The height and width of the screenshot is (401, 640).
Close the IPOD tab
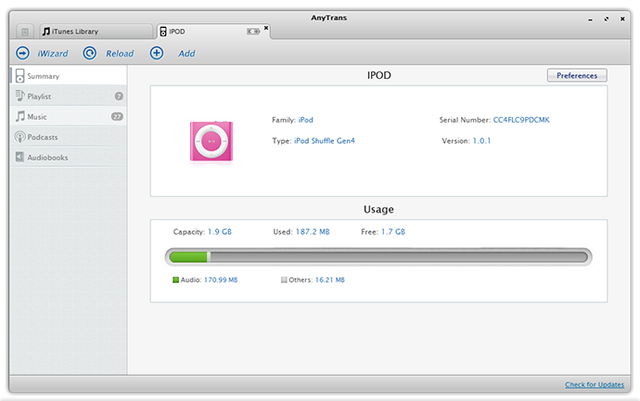(x=266, y=28)
